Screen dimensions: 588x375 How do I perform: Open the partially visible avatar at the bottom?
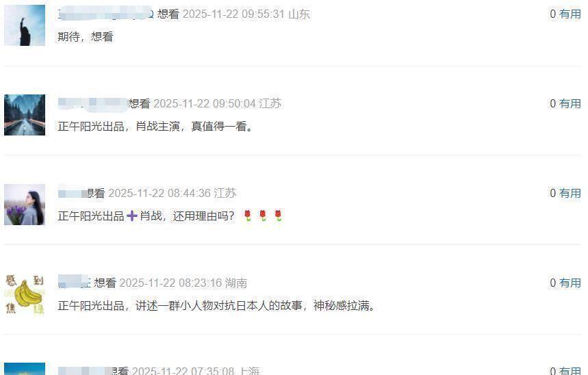[25, 369]
